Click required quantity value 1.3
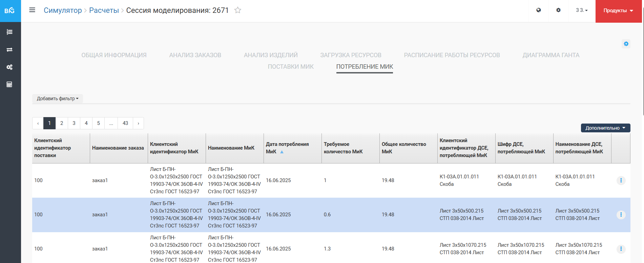The width and height of the screenshot is (644, 263). pos(327,249)
